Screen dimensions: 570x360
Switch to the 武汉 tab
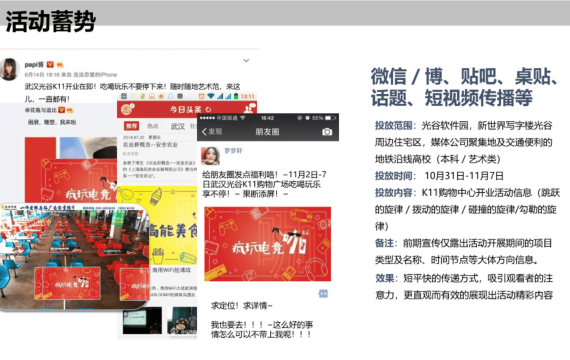(x=178, y=126)
